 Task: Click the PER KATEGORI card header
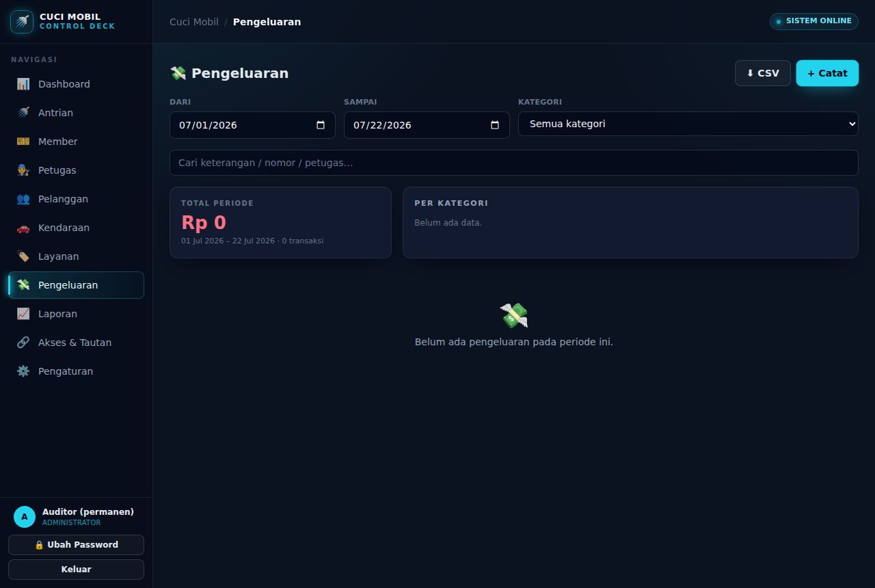[451, 203]
